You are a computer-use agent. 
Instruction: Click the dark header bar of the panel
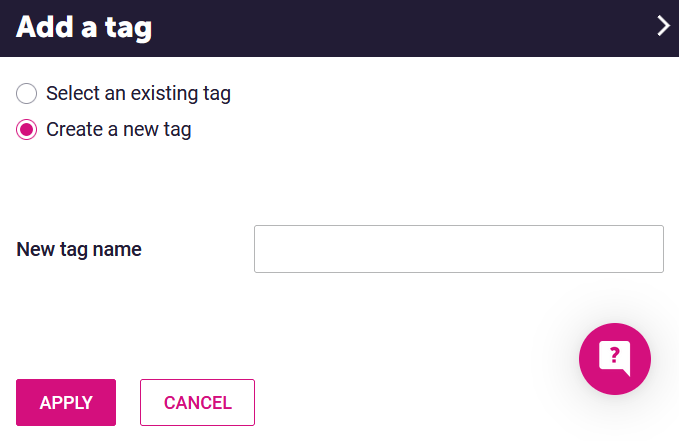pos(400,27)
